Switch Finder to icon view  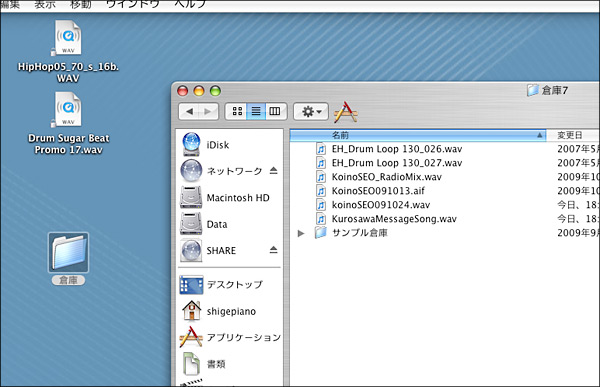click(237, 111)
